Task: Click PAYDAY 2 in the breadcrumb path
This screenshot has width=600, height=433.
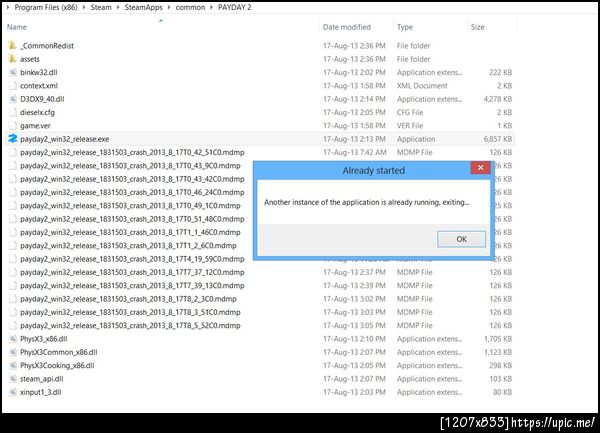Action: point(235,7)
